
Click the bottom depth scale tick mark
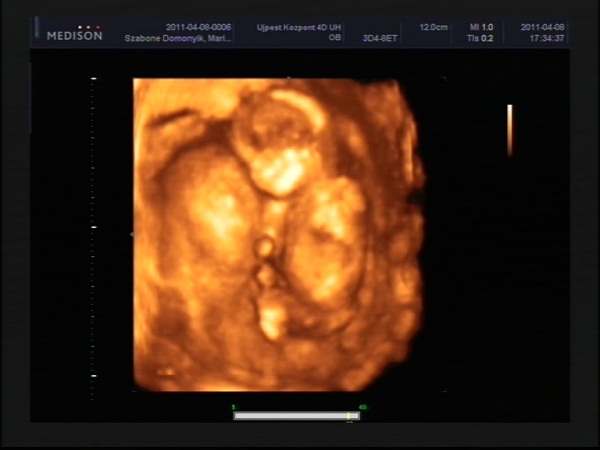tap(93, 376)
